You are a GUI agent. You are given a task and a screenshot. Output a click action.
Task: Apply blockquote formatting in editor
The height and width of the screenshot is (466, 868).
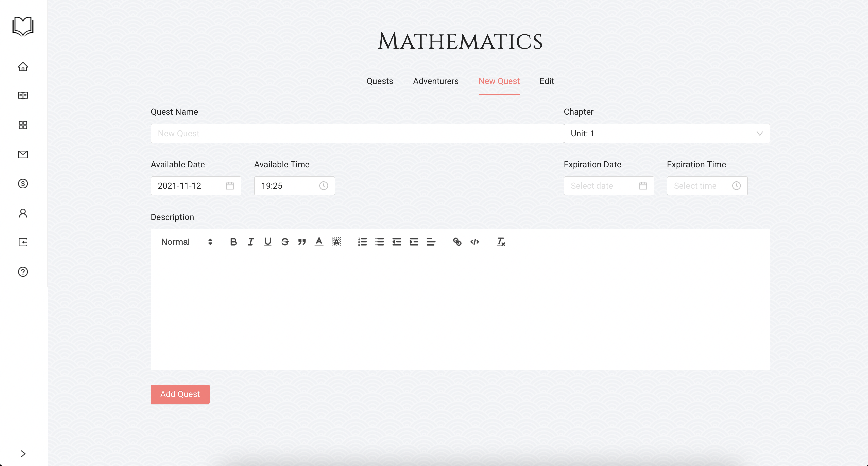pyautogui.click(x=302, y=242)
